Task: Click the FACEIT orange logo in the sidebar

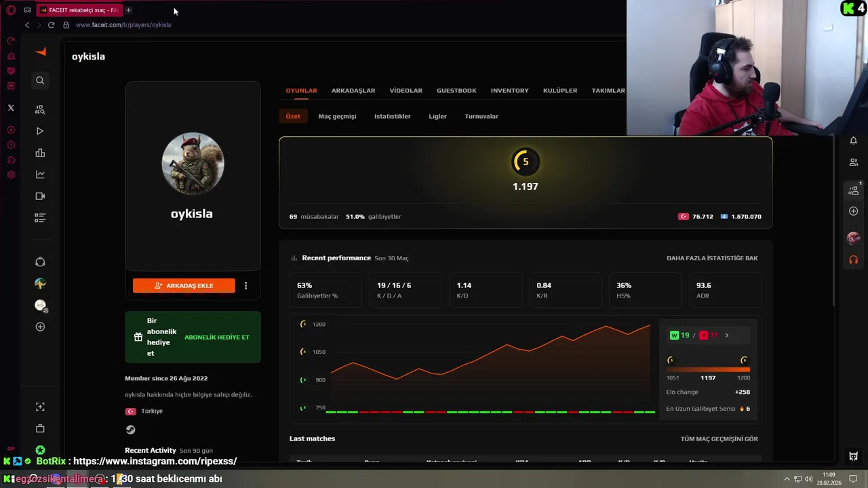Action: pyautogui.click(x=41, y=52)
